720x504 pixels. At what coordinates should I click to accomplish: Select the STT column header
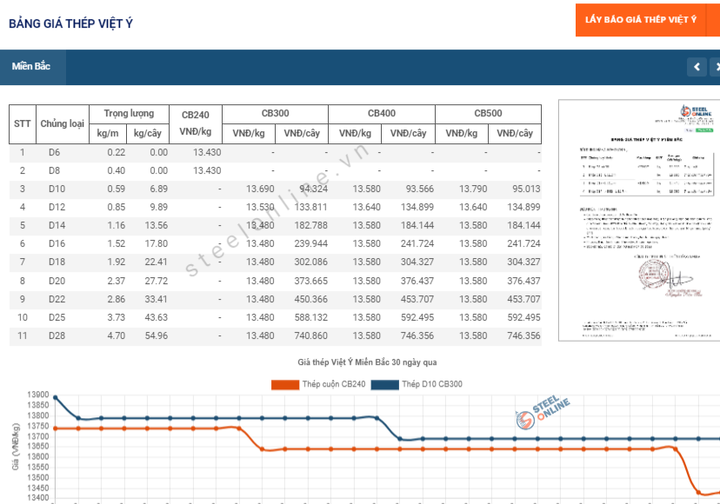click(22, 124)
